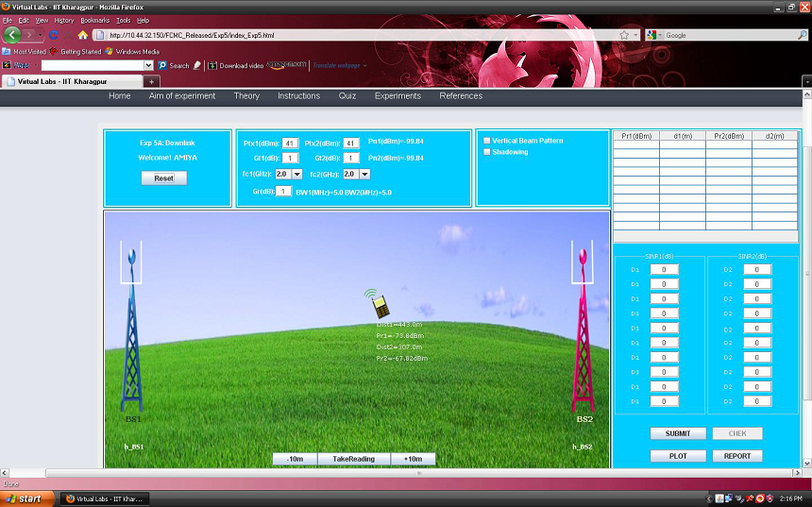The width and height of the screenshot is (812, 507).
Task: Bookmark this page with star icon
Action: (x=624, y=35)
